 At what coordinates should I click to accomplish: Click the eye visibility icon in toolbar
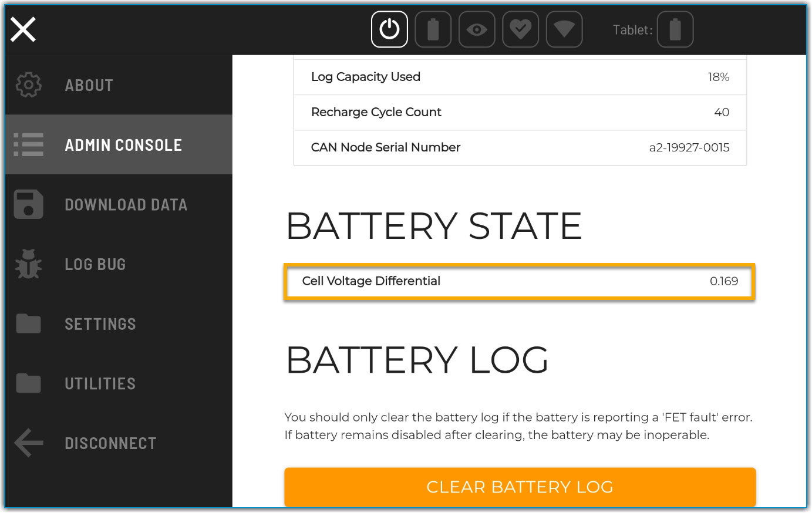click(x=477, y=29)
